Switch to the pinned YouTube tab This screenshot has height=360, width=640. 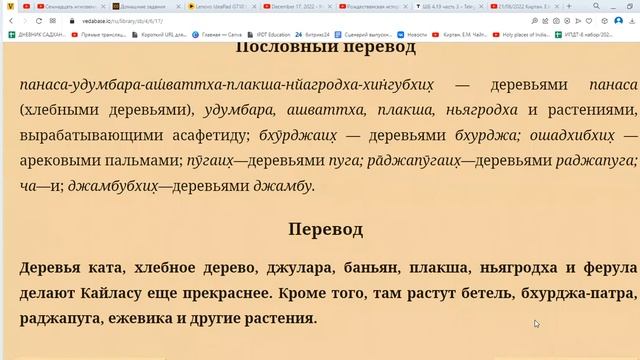[x=27, y=6]
